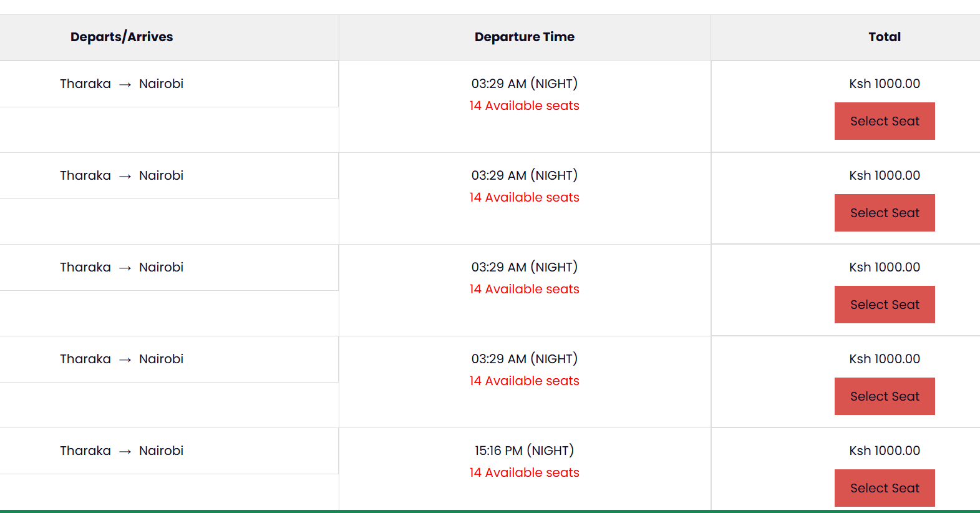This screenshot has height=513, width=980.
Task: Click first row's 14 Available seats text
Action: coord(525,105)
